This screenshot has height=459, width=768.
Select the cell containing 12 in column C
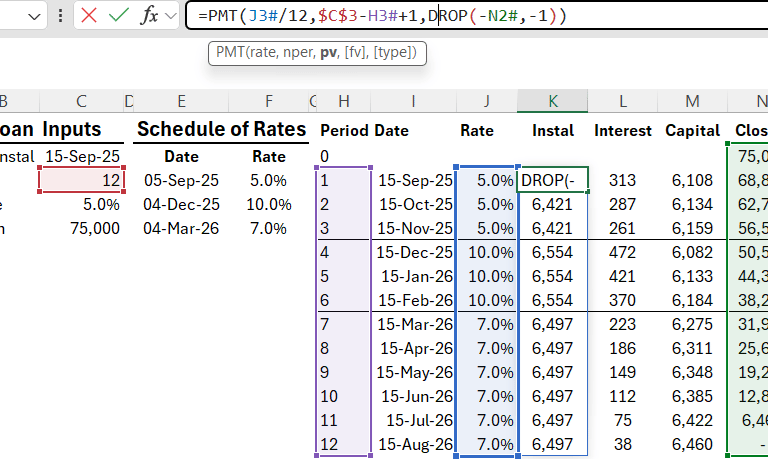(x=81, y=180)
